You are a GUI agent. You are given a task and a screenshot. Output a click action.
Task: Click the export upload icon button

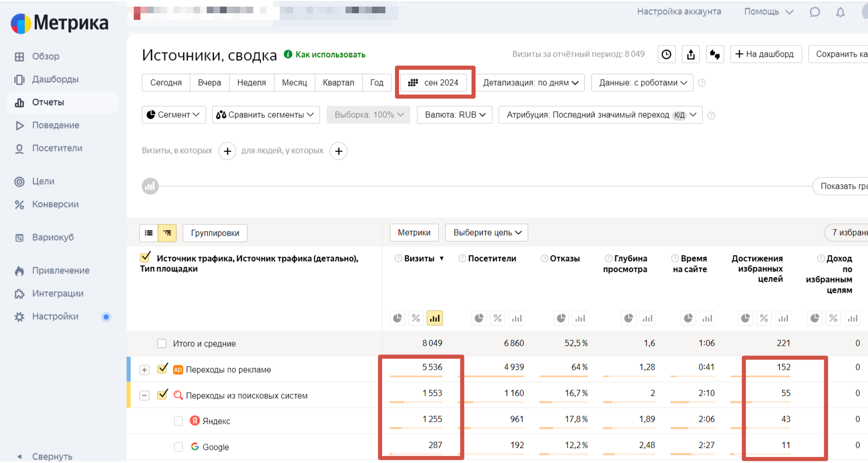pyautogui.click(x=691, y=55)
